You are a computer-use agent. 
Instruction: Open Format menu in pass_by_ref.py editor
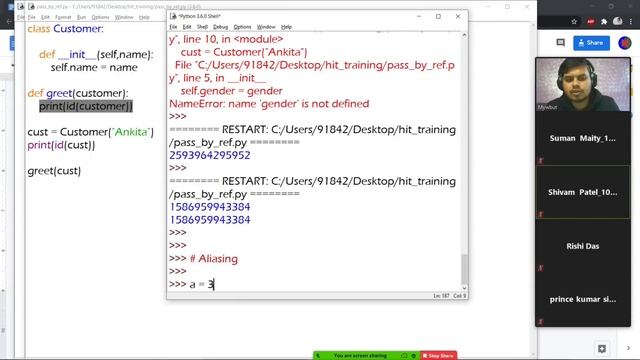(63, 17)
